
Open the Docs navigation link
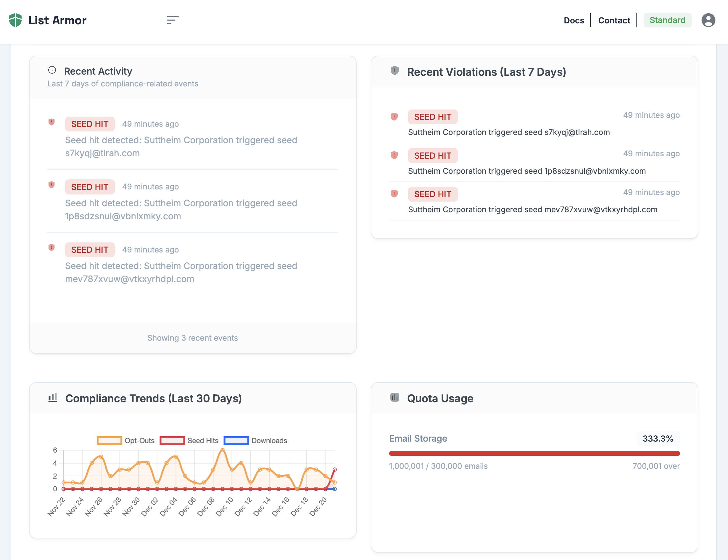[574, 20]
